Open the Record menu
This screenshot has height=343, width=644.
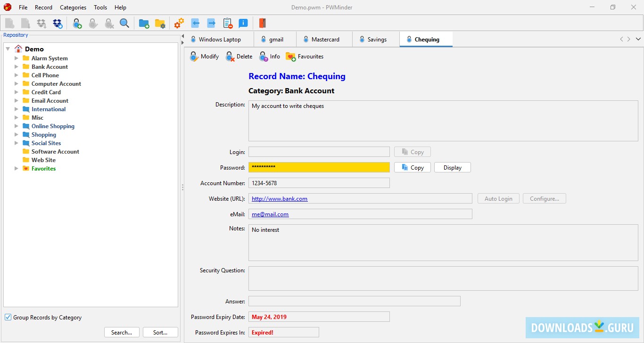pos(43,7)
